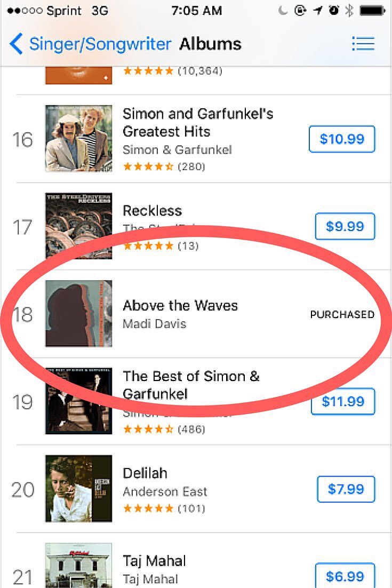Viewport: 392px width, 588px height.
Task: Tap the Singer/Songwriter back link
Action: point(100,44)
